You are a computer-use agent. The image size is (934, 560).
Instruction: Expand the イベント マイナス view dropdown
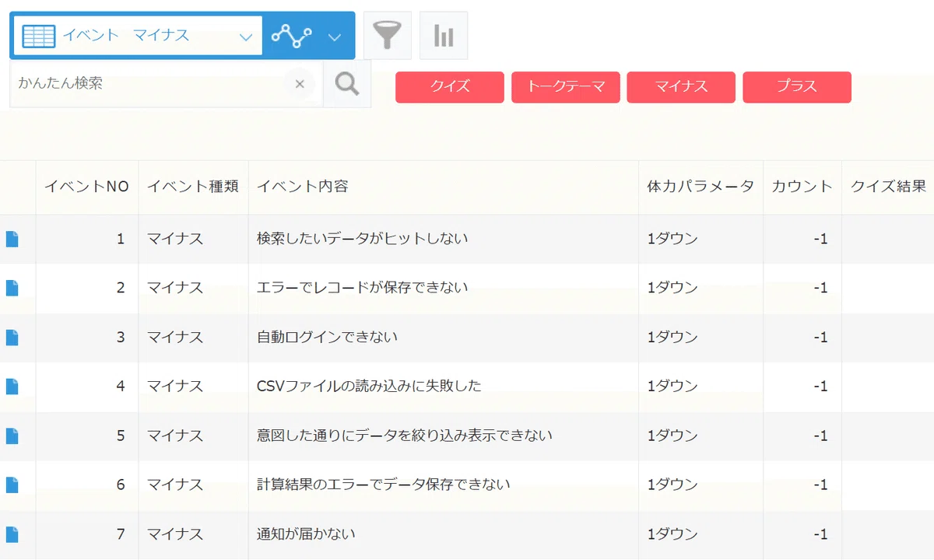(x=246, y=37)
